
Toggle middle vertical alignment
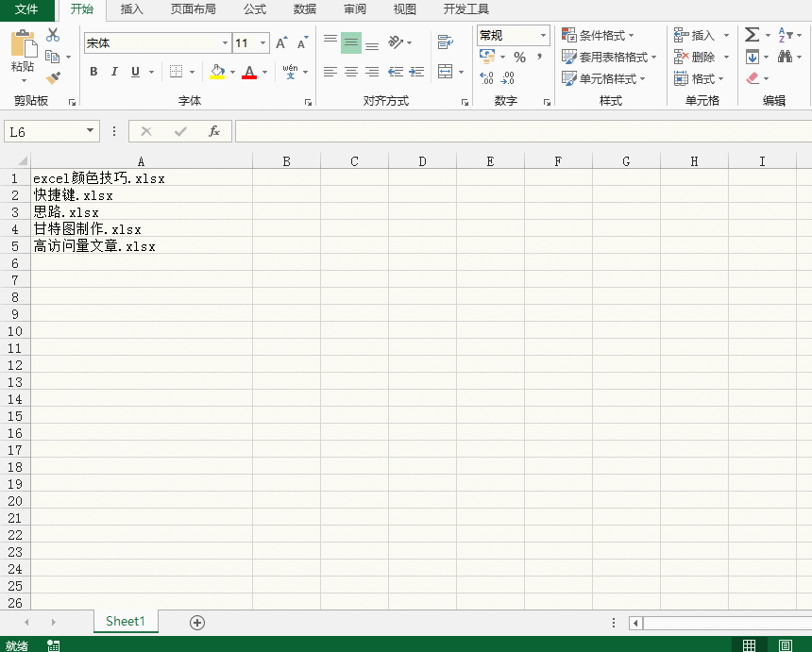pyautogui.click(x=351, y=42)
